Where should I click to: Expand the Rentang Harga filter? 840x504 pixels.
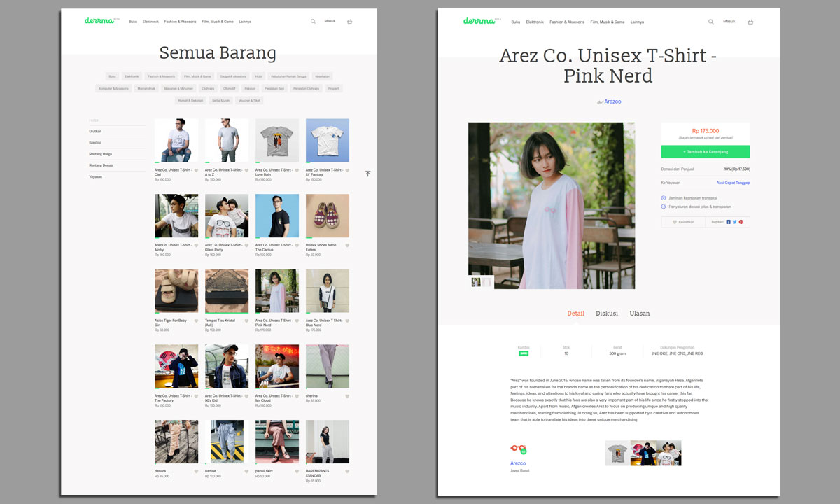tap(100, 154)
